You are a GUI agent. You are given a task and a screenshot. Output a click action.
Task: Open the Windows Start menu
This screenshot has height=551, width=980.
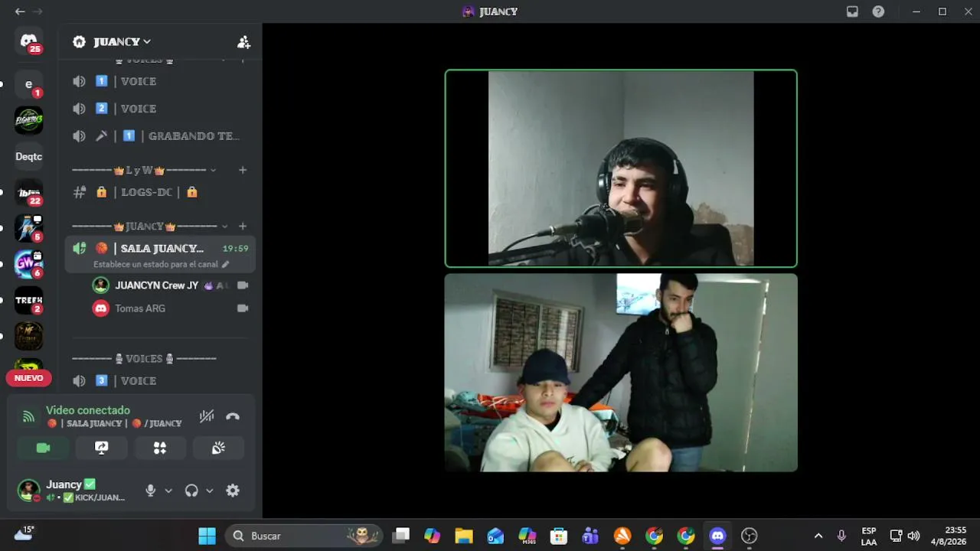(207, 536)
